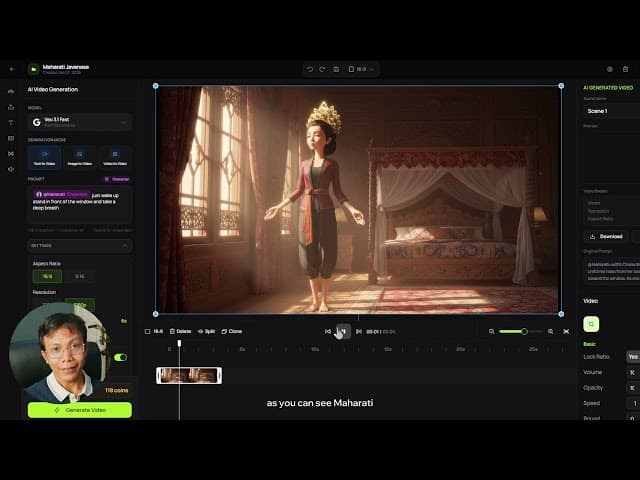Viewport: 640px width, 480px height.
Task: Select the video clip thumbnail in timeline
Action: click(189, 376)
